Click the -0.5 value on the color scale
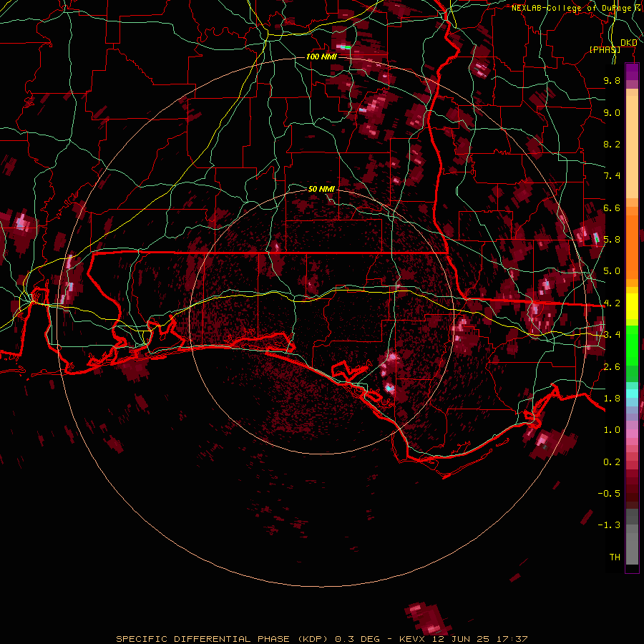This screenshot has width=644, height=644. point(609,494)
